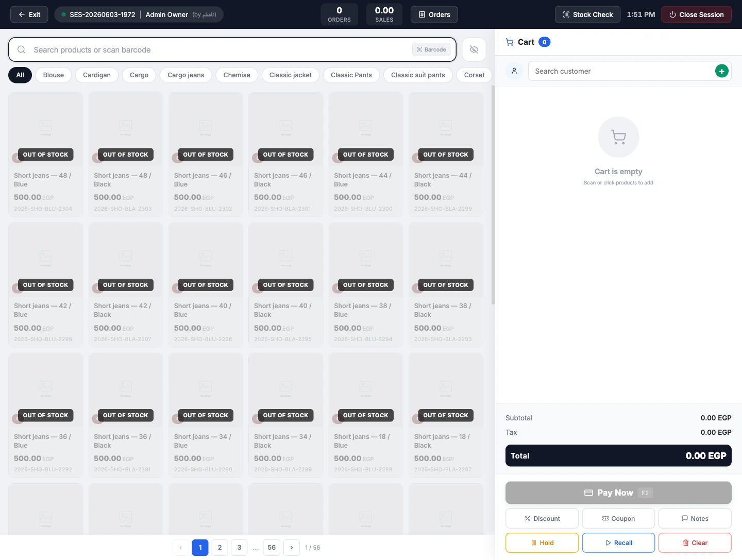Screen dimensions: 742x560
Task: Select Short jeans — 46 / Black card
Action: [x=286, y=155]
